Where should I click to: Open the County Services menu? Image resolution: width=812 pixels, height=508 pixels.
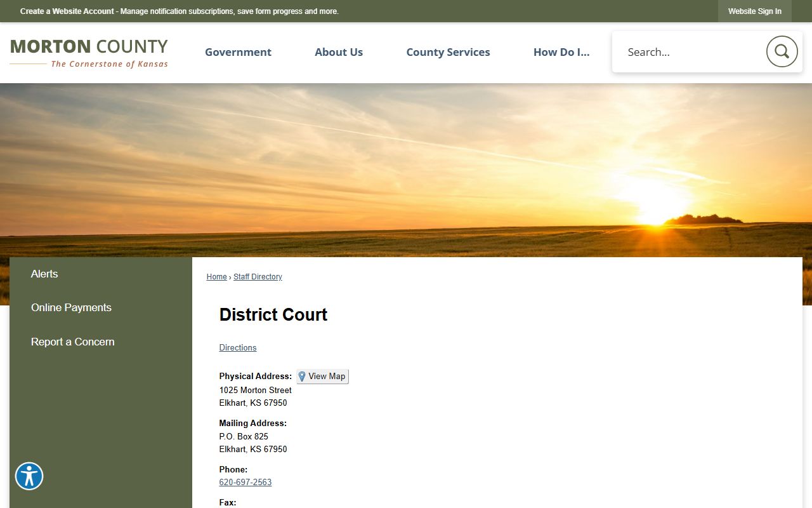[x=448, y=52]
